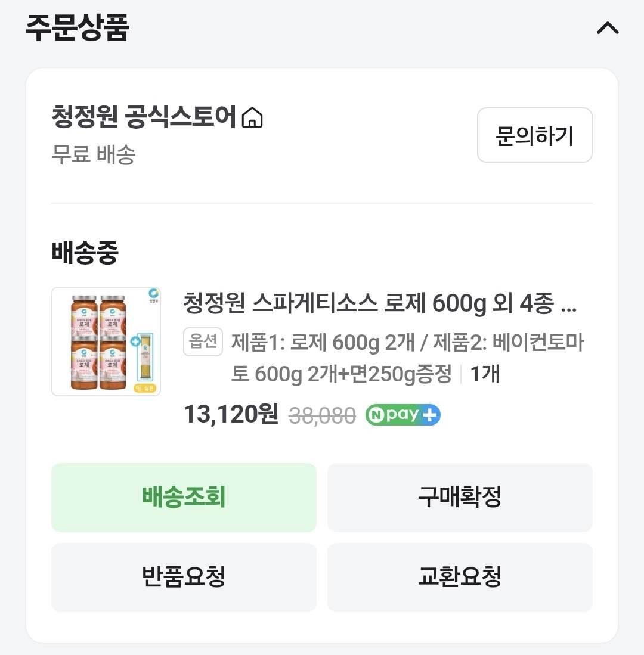
Task: Request a return via 반품요청
Action: pos(184,577)
